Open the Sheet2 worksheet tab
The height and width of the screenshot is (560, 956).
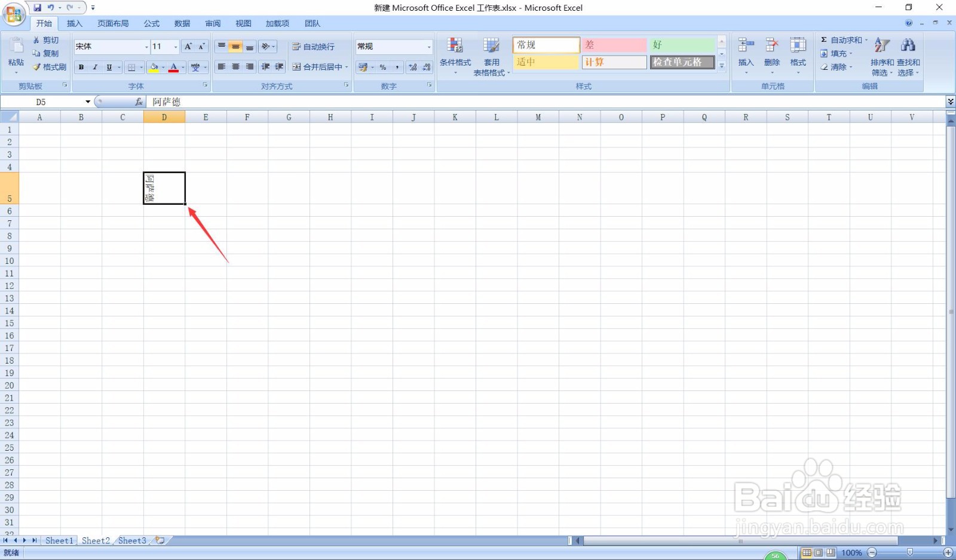point(96,540)
